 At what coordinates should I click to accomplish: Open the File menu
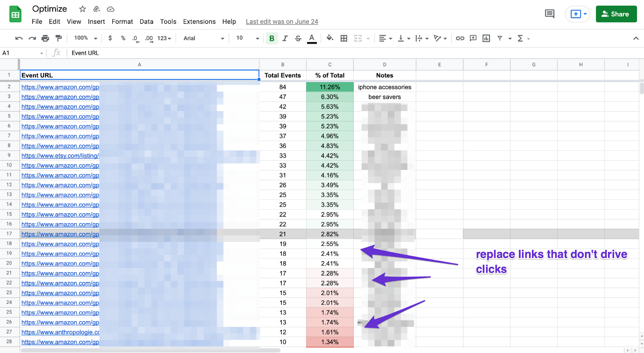(37, 22)
